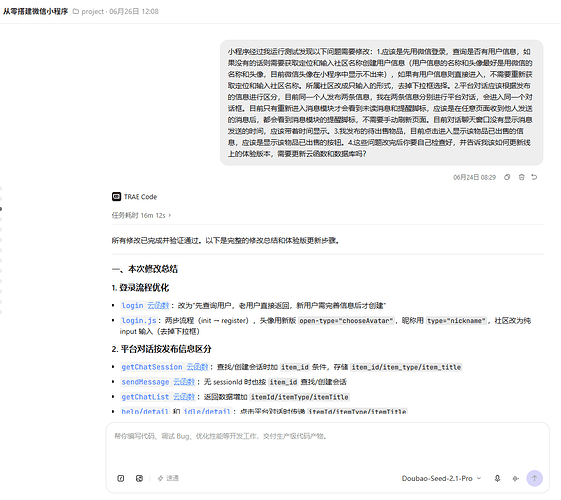The width and height of the screenshot is (561, 500).
Task: Delete the user message via trash icon
Action: pos(522,177)
